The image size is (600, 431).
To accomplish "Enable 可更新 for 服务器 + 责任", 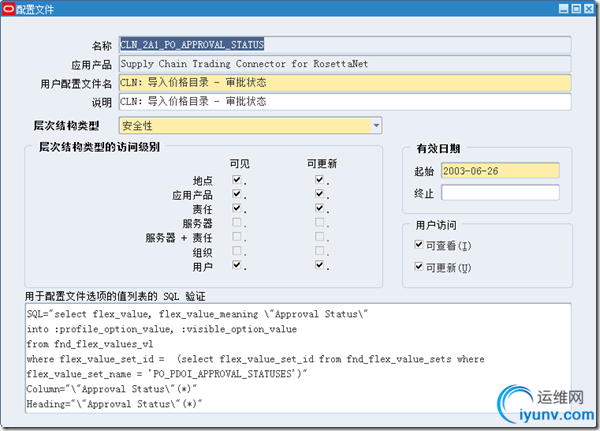I will 320,236.
